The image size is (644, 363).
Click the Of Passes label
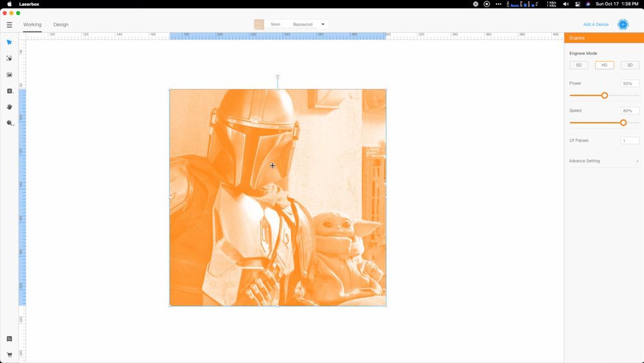click(x=579, y=141)
